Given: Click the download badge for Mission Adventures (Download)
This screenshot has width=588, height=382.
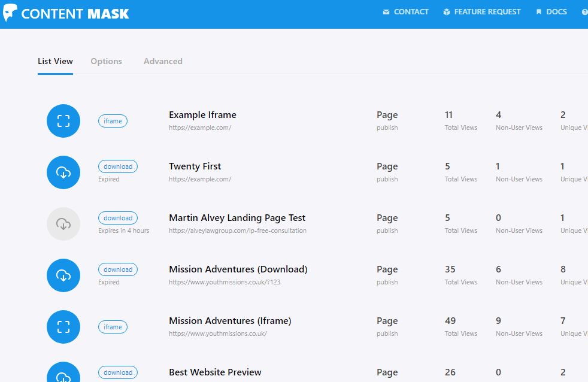Looking at the screenshot, I should (x=118, y=269).
